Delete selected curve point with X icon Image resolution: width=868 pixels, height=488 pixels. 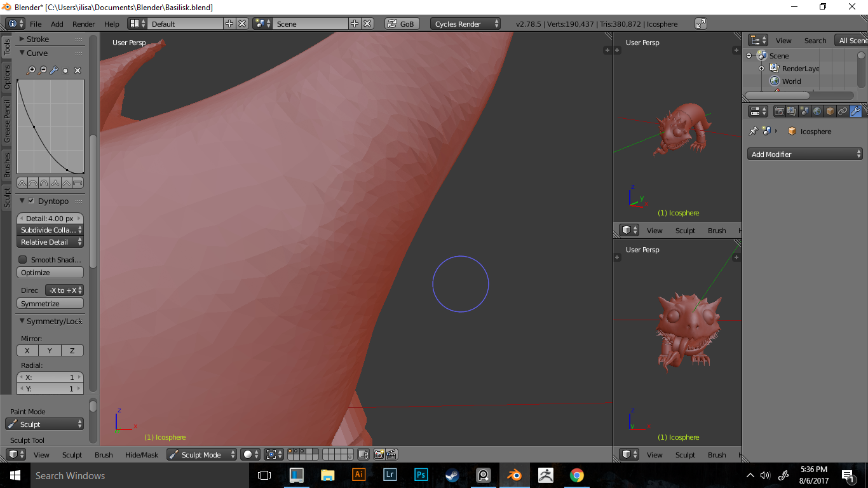coord(78,71)
